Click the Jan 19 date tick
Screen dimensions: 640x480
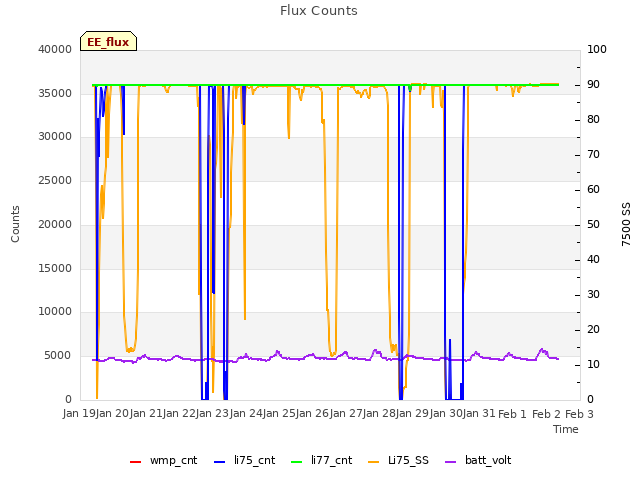[x=79, y=414]
